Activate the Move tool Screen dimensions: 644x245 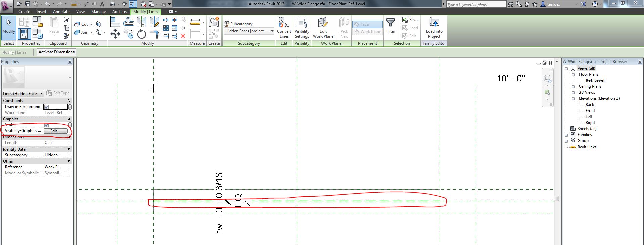point(115,34)
